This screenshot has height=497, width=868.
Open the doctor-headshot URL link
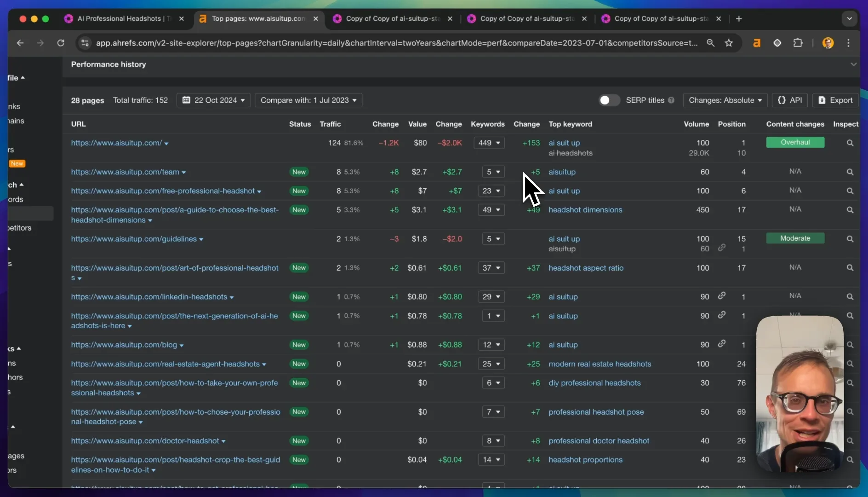click(x=145, y=441)
